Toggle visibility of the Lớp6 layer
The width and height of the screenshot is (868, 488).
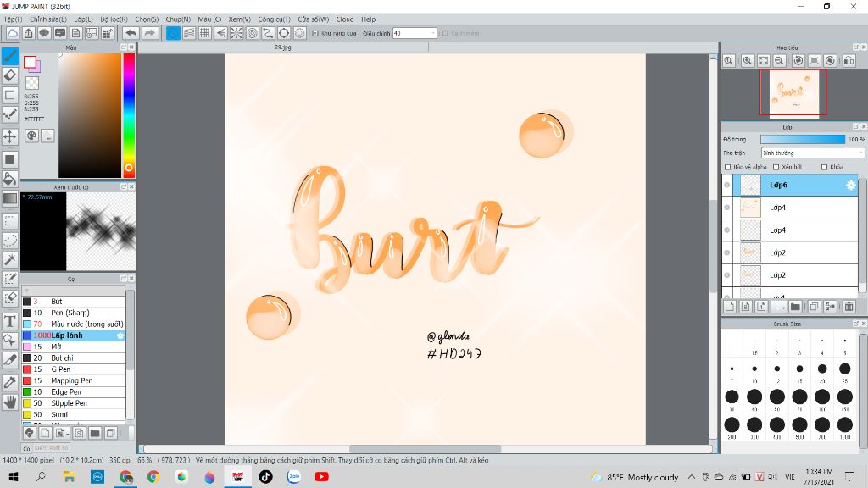tap(727, 186)
